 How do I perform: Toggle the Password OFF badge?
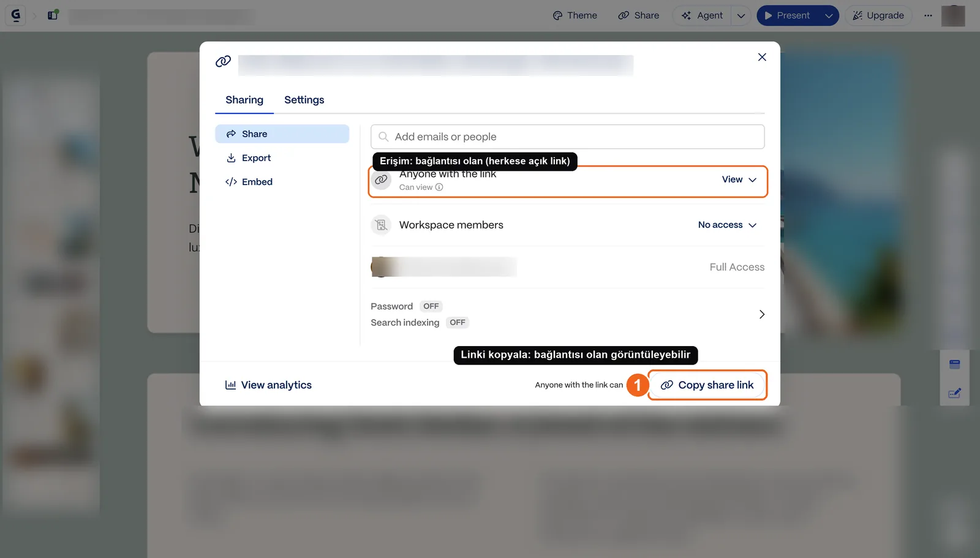tap(431, 306)
